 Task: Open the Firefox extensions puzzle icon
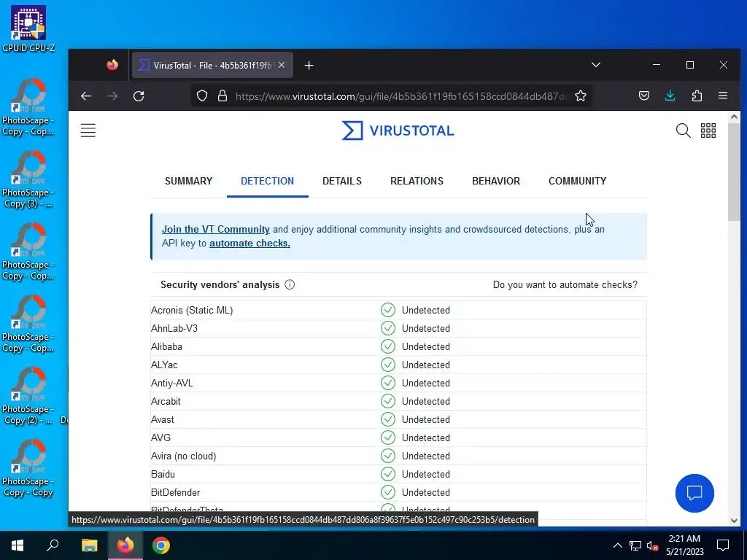pos(697,96)
